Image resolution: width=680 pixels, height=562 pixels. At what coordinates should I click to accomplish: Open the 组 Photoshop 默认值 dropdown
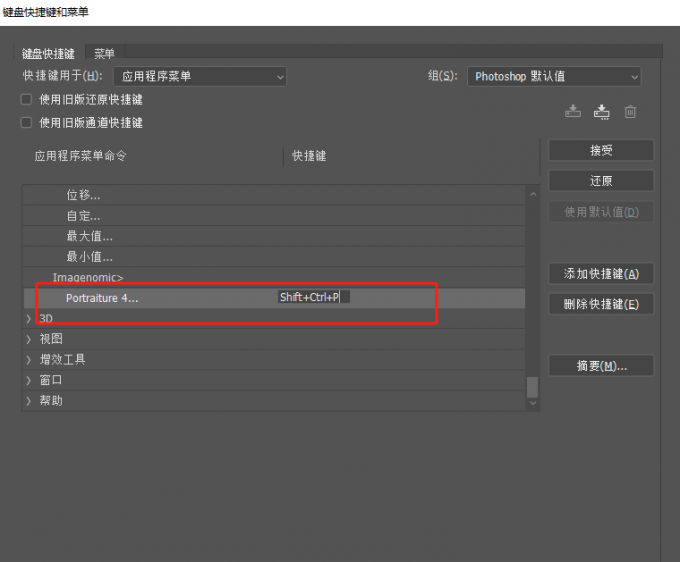tap(554, 77)
